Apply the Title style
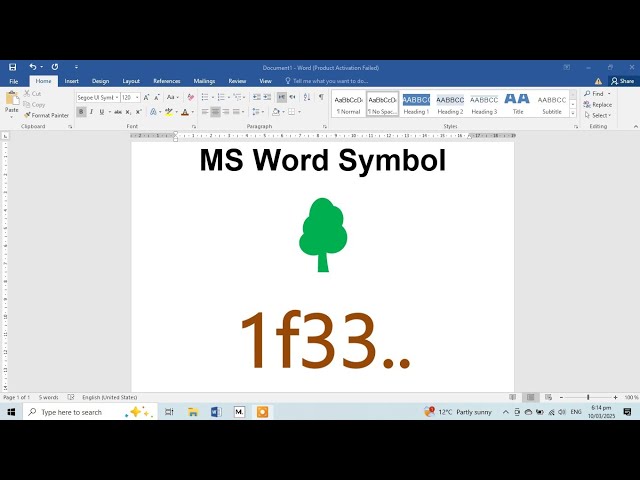 point(518,104)
